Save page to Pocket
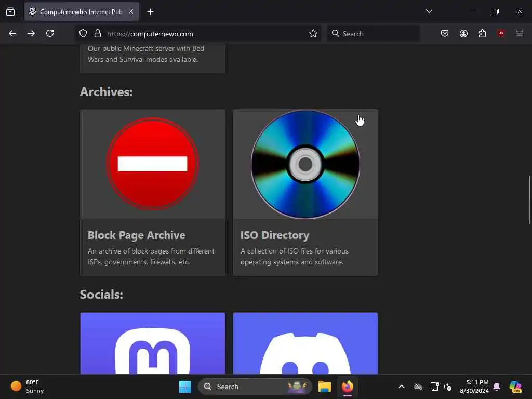The height and width of the screenshot is (399, 532). [445, 33]
